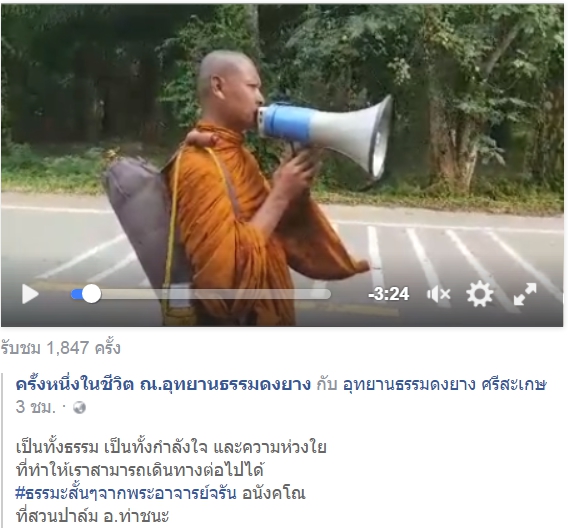The image size is (568, 531).
Task: Play the video with the play button
Action: (30, 294)
